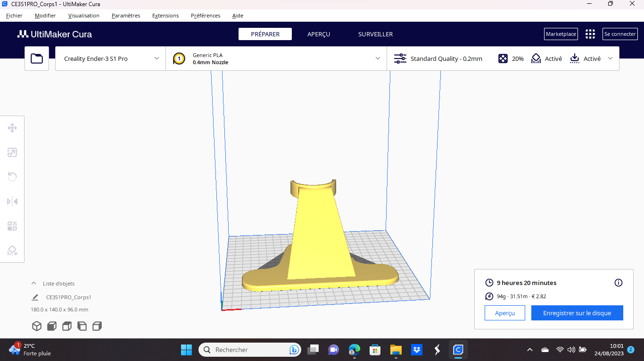The image size is (644, 361).
Task: Click the Standard Quality - 0.2mm profile text
Action: click(x=446, y=59)
